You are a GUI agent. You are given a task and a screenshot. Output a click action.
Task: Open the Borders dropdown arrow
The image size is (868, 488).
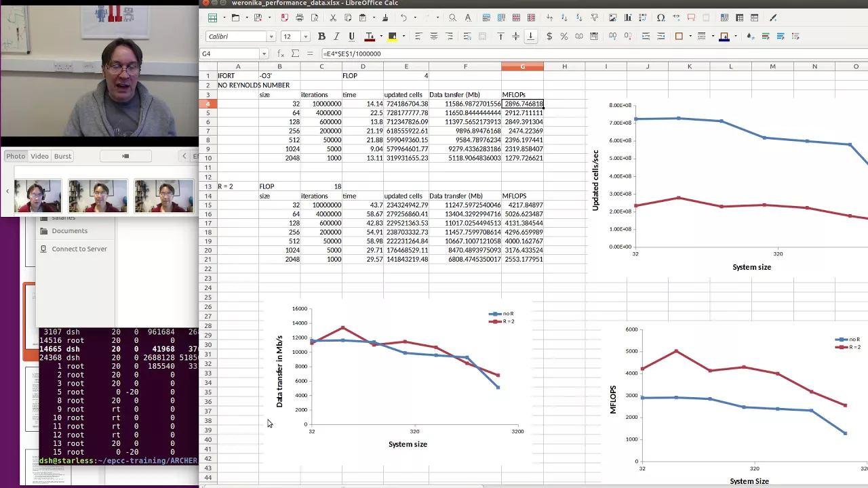point(690,37)
